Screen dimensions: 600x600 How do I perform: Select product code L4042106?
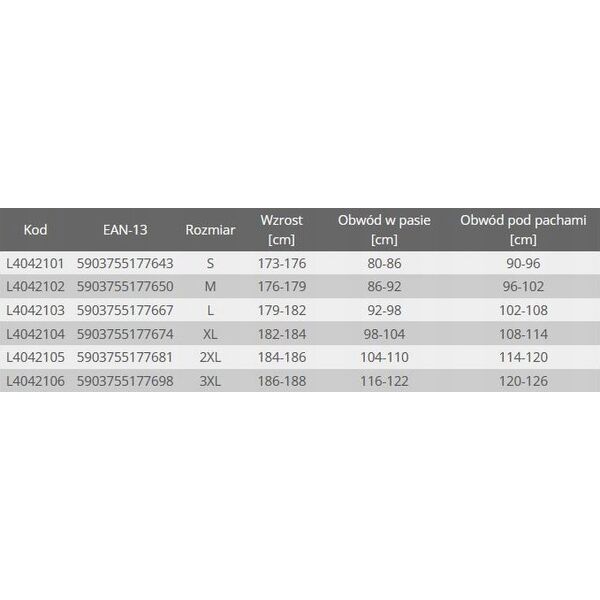(x=35, y=381)
